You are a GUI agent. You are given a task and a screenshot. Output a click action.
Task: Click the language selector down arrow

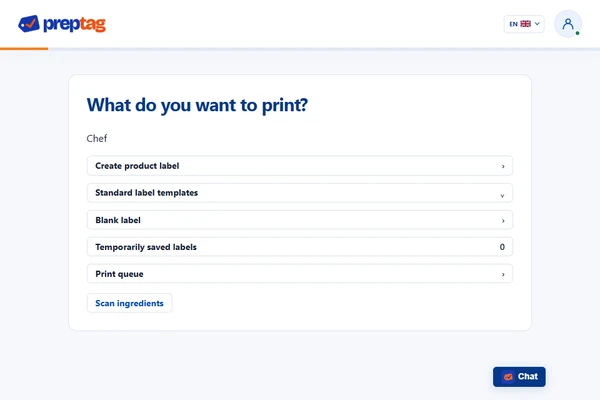537,24
